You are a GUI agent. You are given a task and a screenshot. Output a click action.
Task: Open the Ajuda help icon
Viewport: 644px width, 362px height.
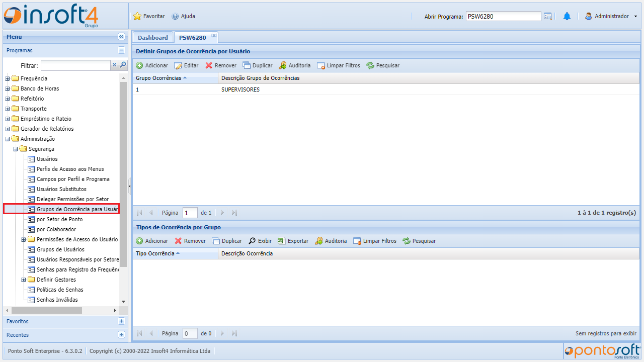175,17
